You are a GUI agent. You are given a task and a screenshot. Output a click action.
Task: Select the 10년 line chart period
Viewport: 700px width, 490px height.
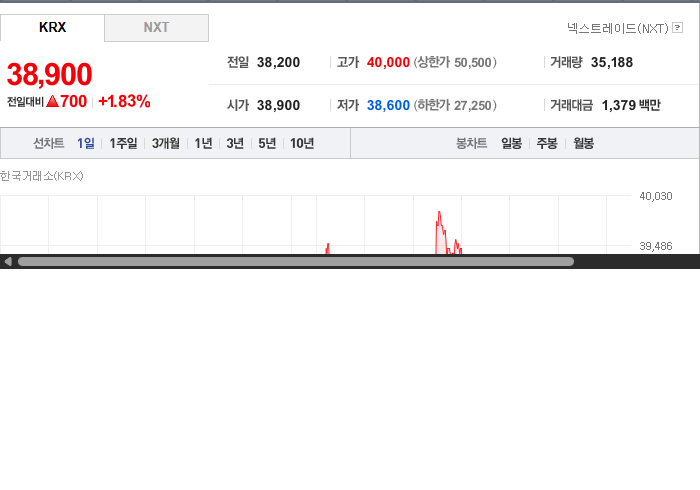302,143
